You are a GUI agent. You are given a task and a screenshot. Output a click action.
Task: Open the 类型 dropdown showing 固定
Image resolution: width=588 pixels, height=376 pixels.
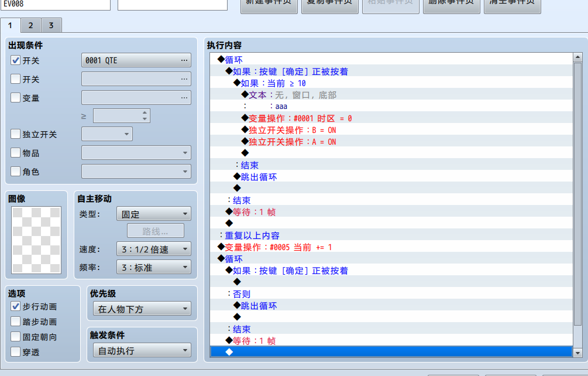coord(154,214)
